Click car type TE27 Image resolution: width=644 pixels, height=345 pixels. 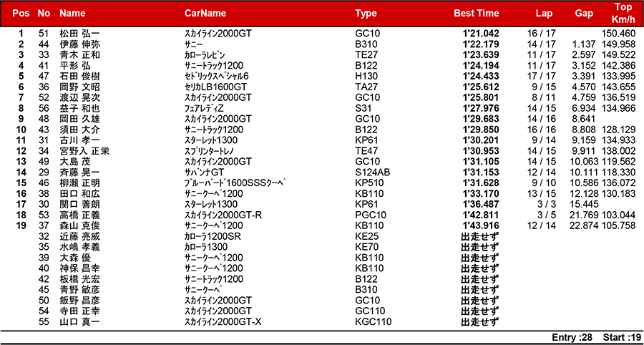366,55
